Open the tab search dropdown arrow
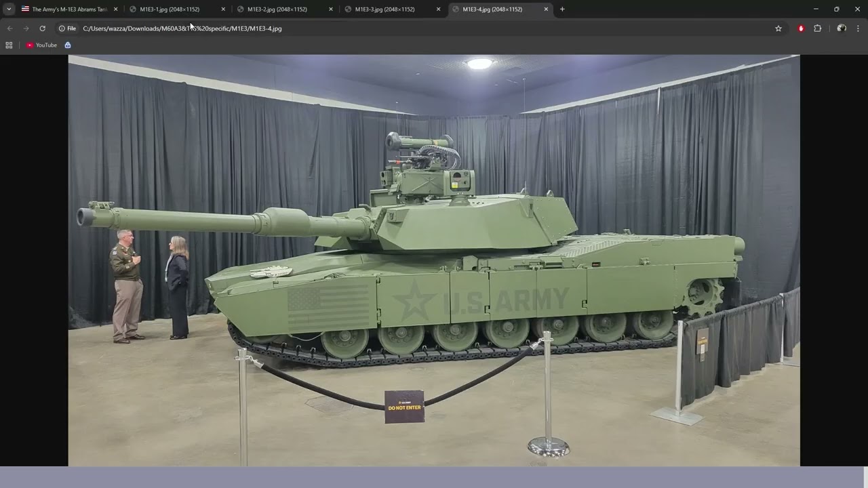868x488 pixels. (9, 9)
